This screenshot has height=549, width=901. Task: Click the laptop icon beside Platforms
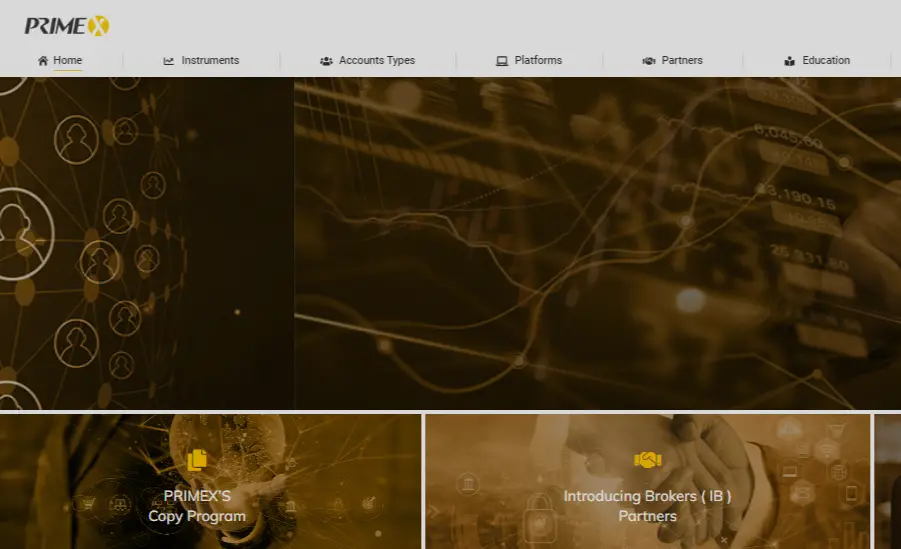click(x=502, y=60)
